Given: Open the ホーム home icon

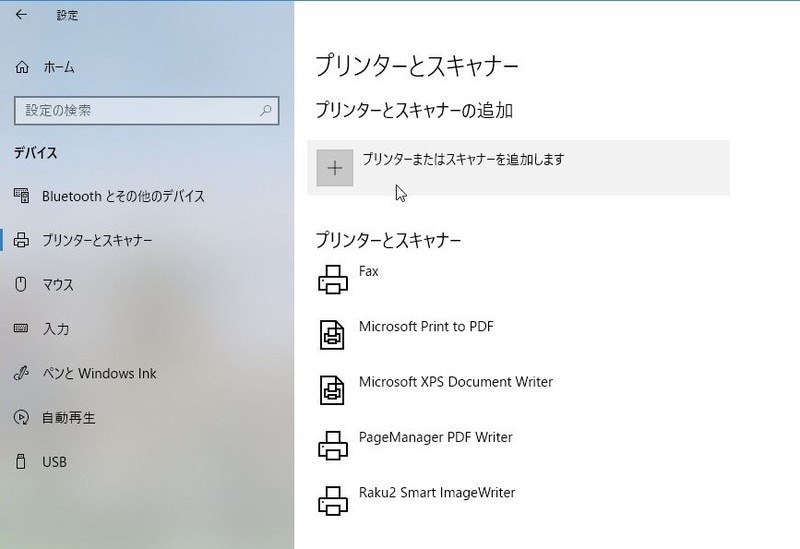Looking at the screenshot, I should tap(22, 67).
